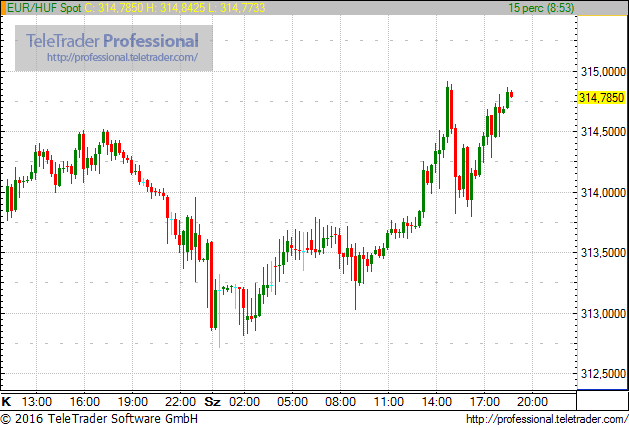Click the high value H: 314,8425
629x428 pixels.
(175, 8)
